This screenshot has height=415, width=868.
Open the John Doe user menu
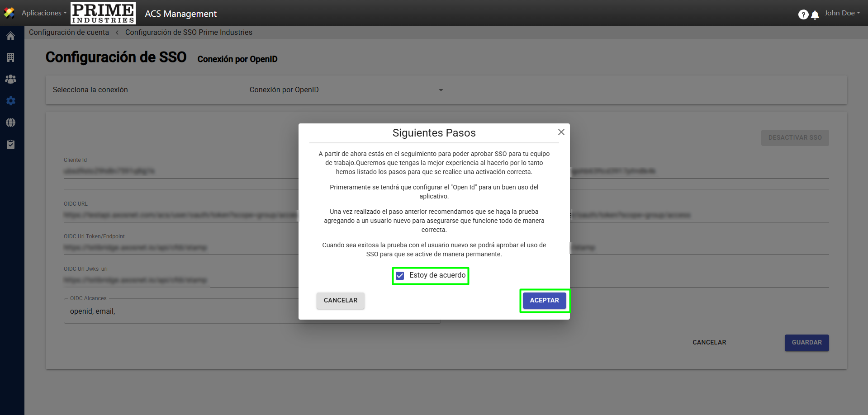point(842,13)
